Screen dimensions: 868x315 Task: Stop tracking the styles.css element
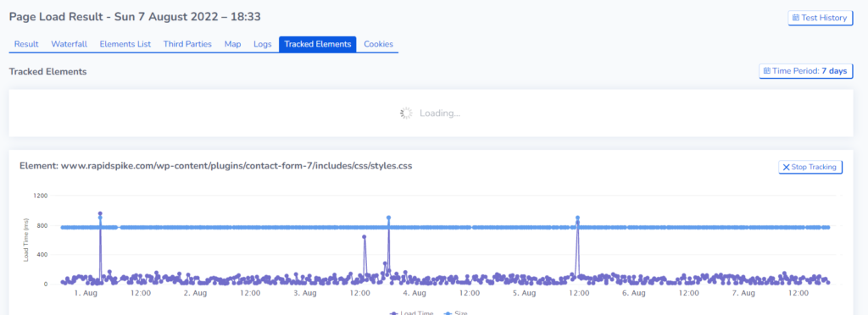810,167
